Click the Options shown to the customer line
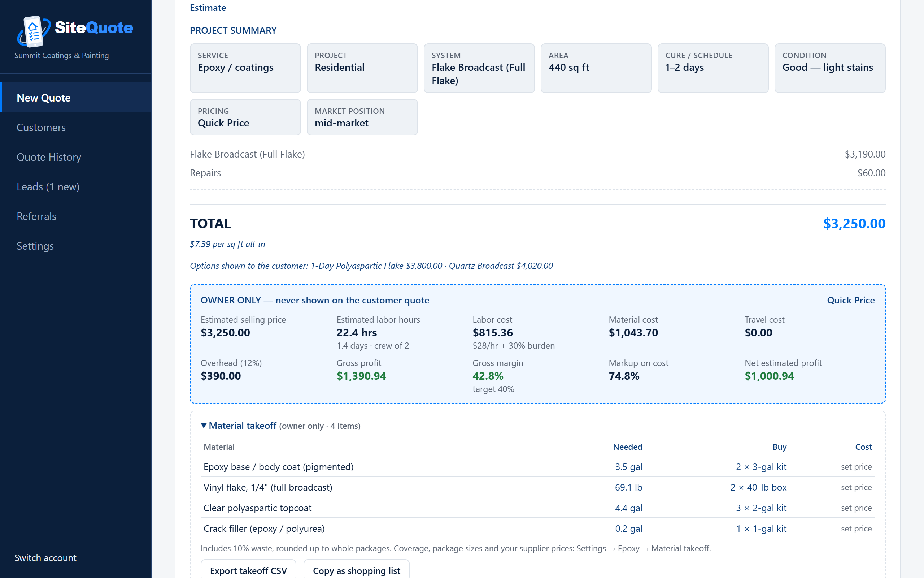Screen dimensions: 924x578 pos(371,266)
